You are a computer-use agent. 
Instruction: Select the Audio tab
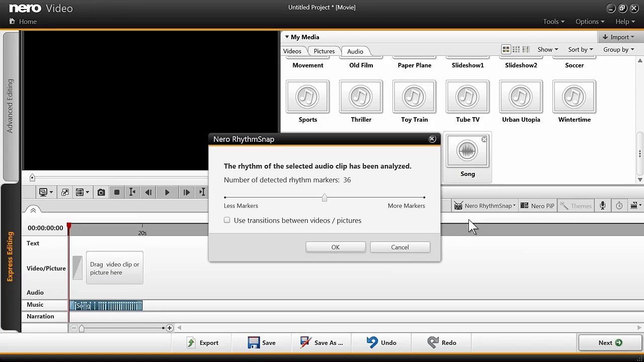(x=355, y=51)
